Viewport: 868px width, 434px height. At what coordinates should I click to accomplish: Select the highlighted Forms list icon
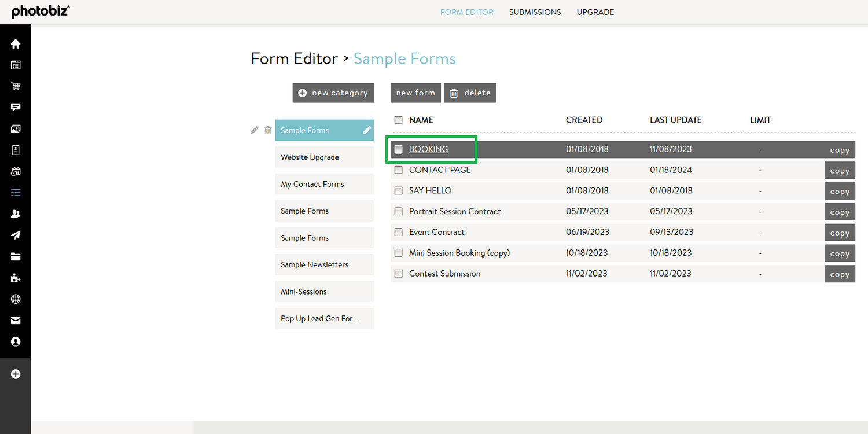tap(16, 192)
